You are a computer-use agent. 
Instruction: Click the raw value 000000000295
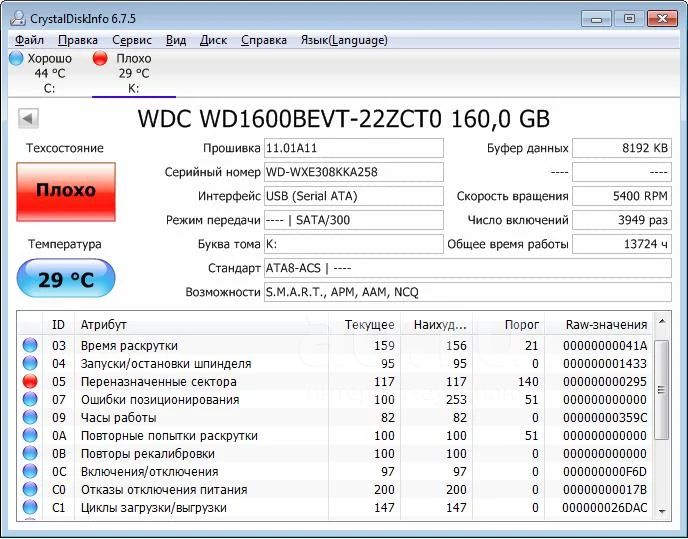(605, 381)
